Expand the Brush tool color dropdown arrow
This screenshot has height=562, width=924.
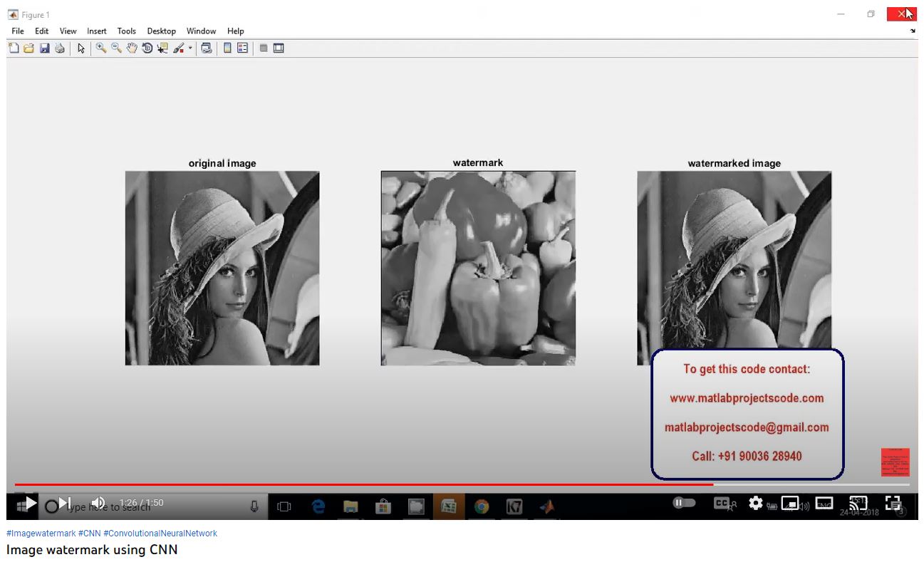click(190, 48)
